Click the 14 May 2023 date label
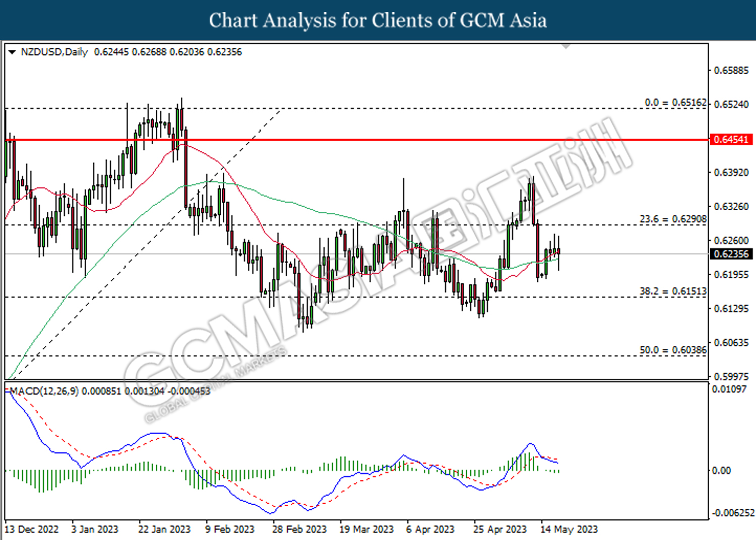This screenshot has height=540, width=756. [569, 529]
